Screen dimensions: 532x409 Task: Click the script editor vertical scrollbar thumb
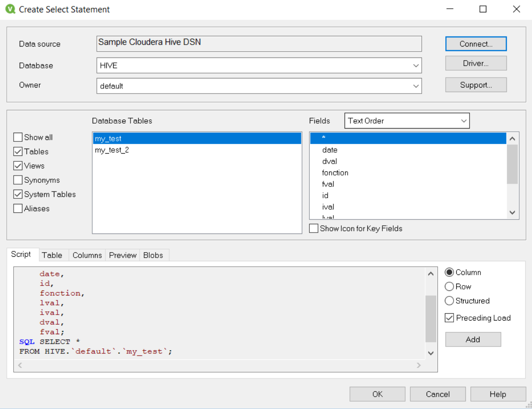[x=431, y=319]
